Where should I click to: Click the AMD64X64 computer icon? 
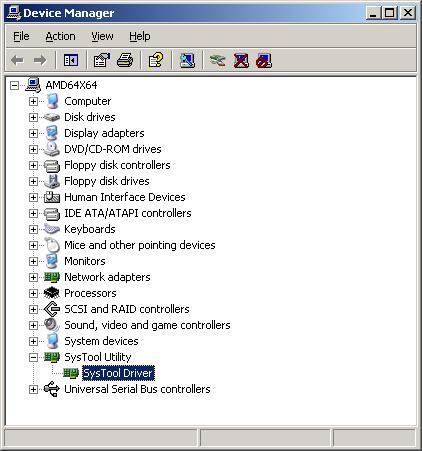33,85
